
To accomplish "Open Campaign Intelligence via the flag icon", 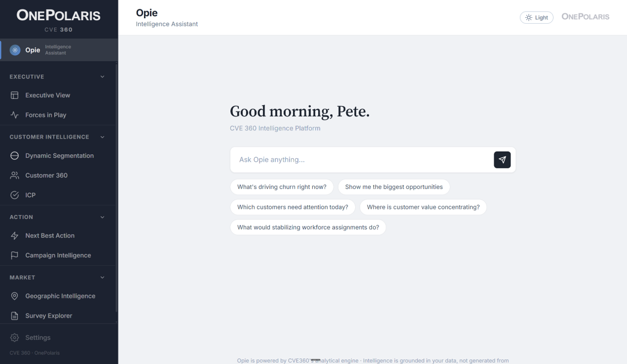I will click(14, 255).
